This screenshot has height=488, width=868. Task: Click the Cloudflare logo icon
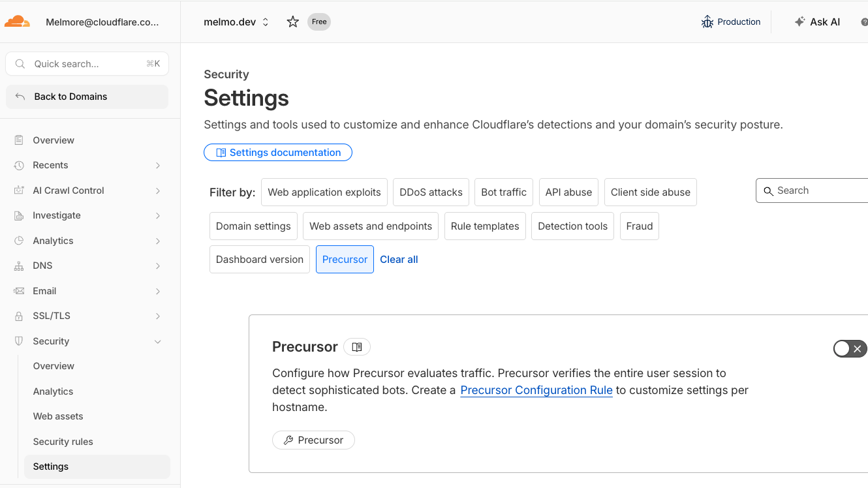coord(17,22)
